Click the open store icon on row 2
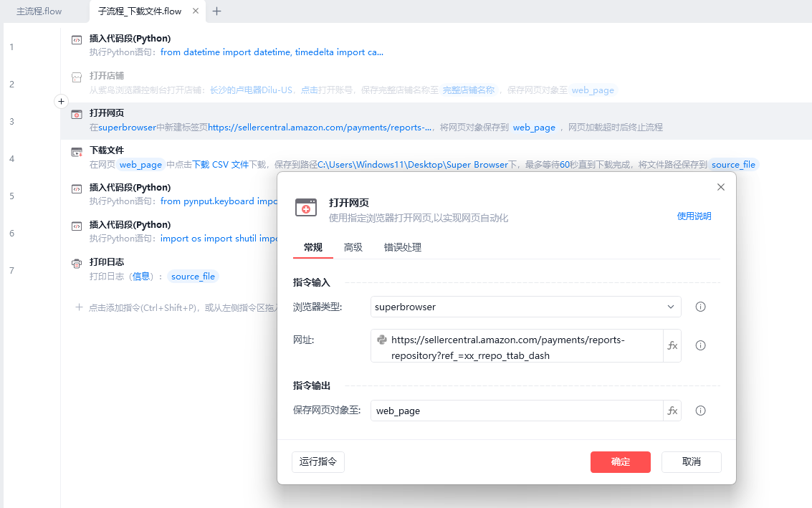Viewport: 812px width, 508px height. pos(77,77)
